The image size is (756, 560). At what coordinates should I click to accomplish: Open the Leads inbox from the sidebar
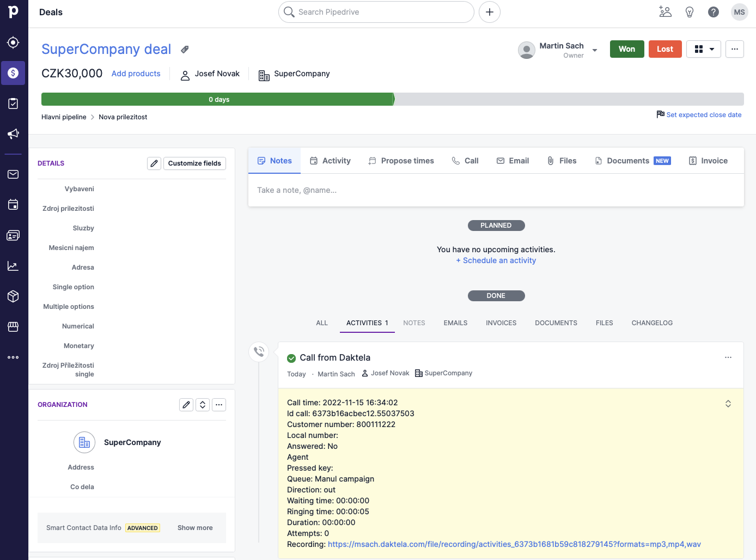[13, 42]
